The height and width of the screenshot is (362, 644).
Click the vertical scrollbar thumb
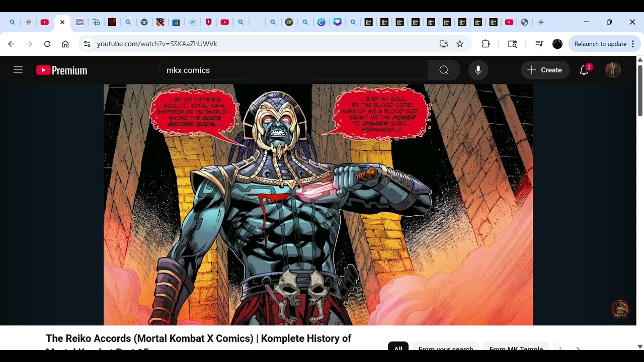(640, 90)
